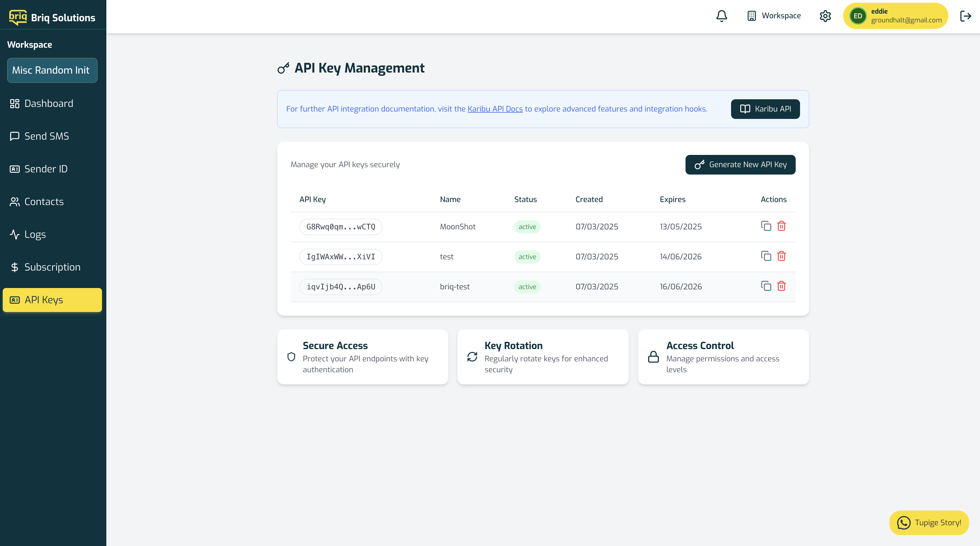Delete the MoonShot API key

click(781, 226)
